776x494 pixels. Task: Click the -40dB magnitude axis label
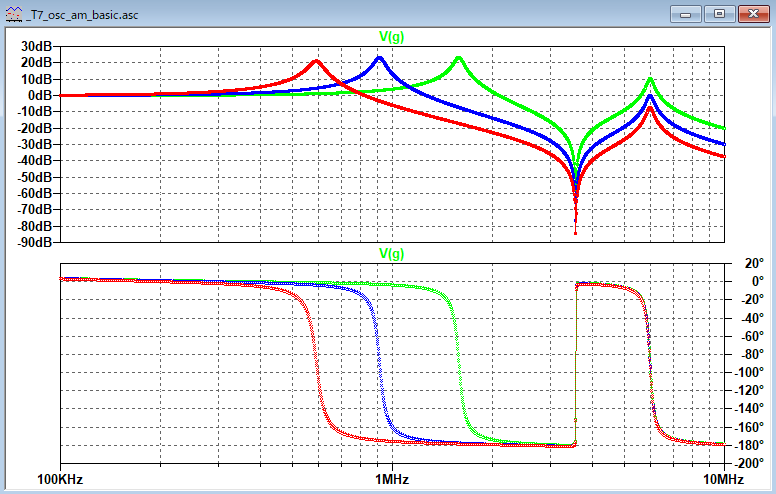(x=34, y=161)
